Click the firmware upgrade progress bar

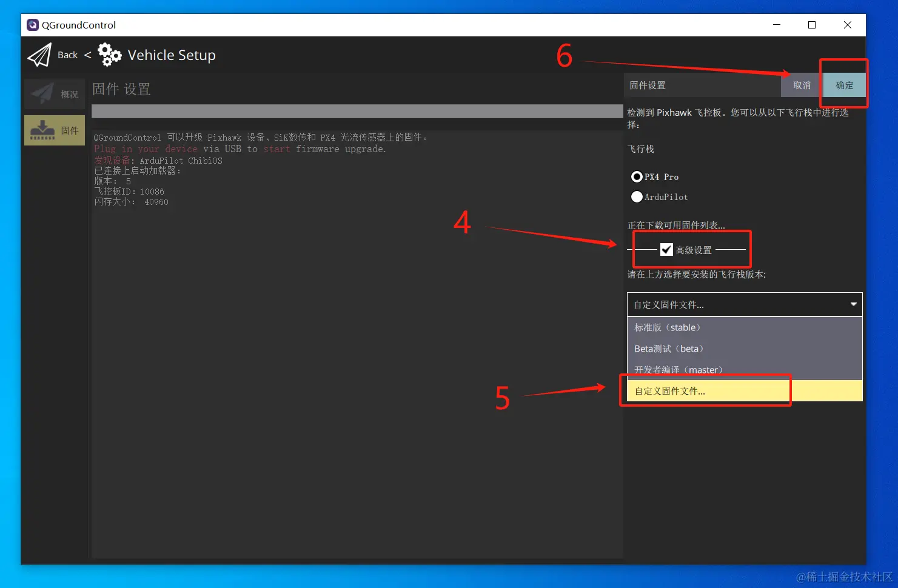pos(357,111)
